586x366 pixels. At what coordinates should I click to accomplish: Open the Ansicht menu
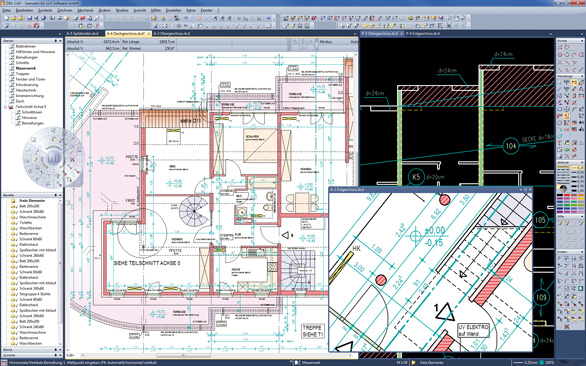click(140, 10)
